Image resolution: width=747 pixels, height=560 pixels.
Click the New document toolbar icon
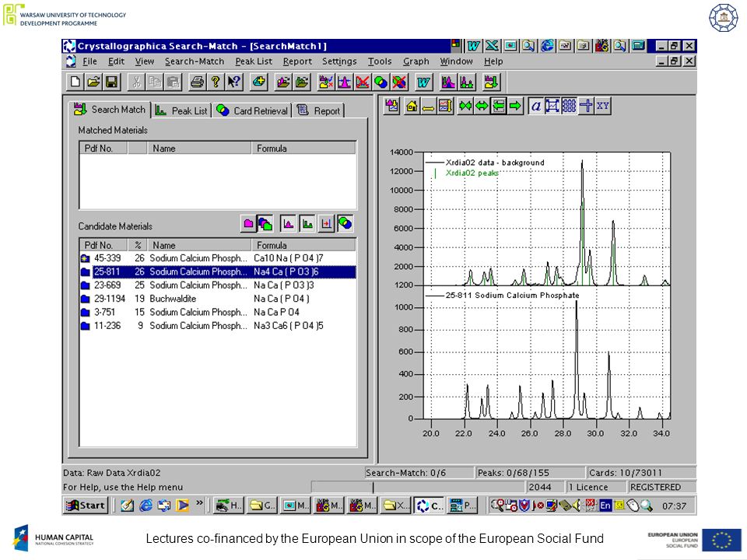click(x=75, y=82)
